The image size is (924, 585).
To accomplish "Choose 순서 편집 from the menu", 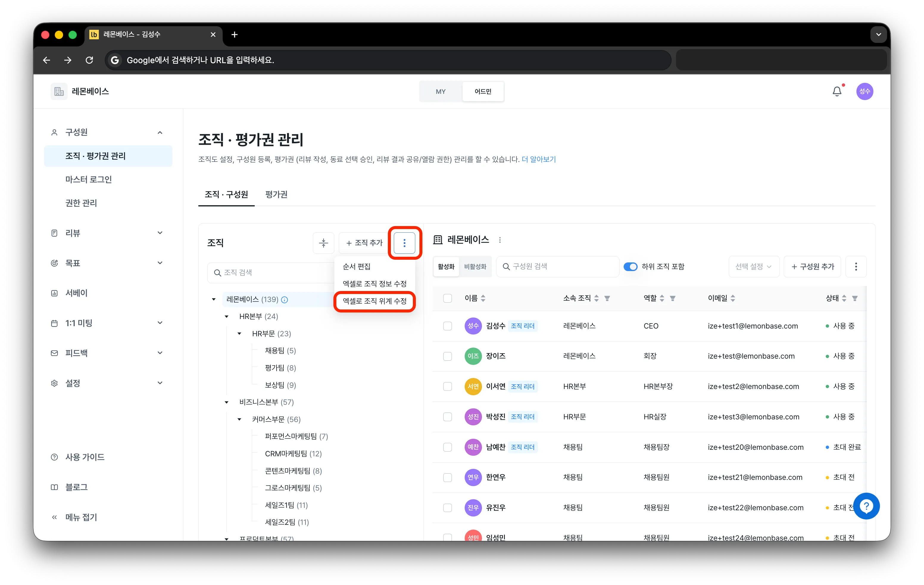I will (357, 266).
